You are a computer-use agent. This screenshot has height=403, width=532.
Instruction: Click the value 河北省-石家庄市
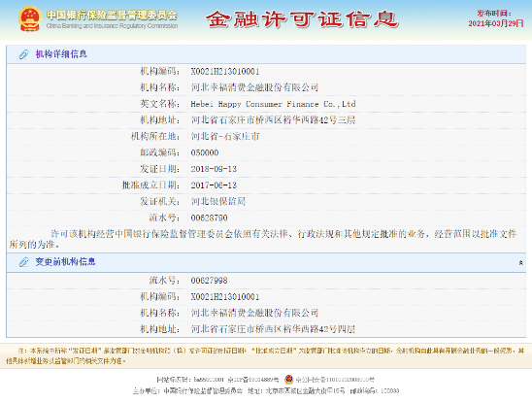point(225,137)
